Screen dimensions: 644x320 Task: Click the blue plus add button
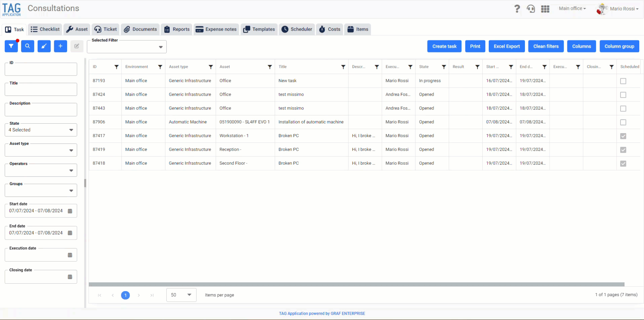coord(61,46)
